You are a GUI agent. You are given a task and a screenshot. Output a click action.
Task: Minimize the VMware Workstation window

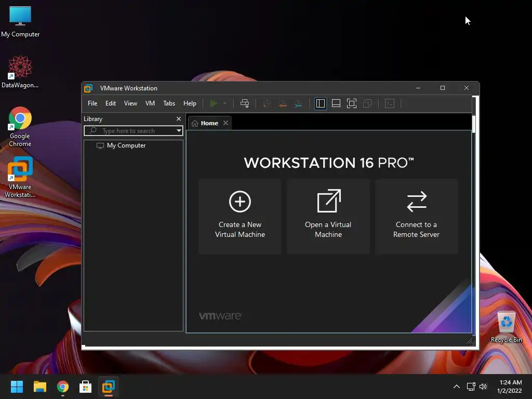(x=418, y=88)
